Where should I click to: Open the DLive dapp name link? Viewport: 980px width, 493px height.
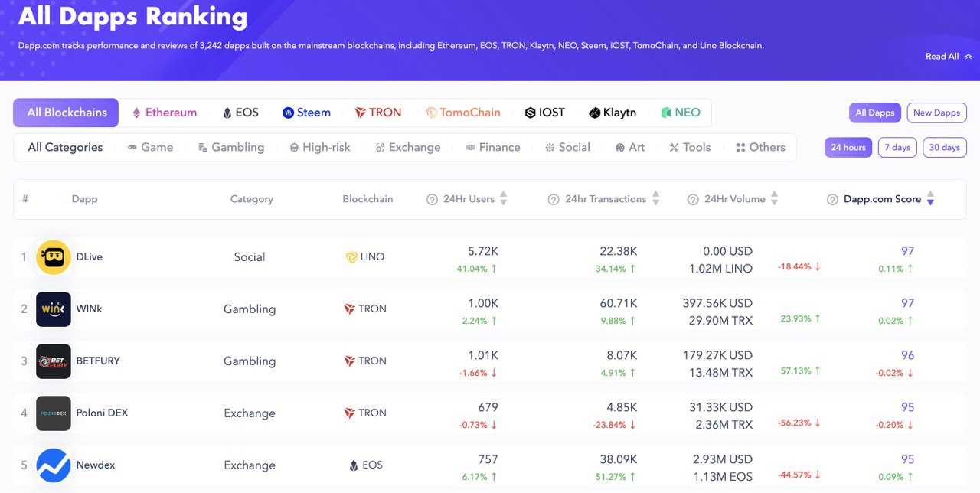(89, 257)
